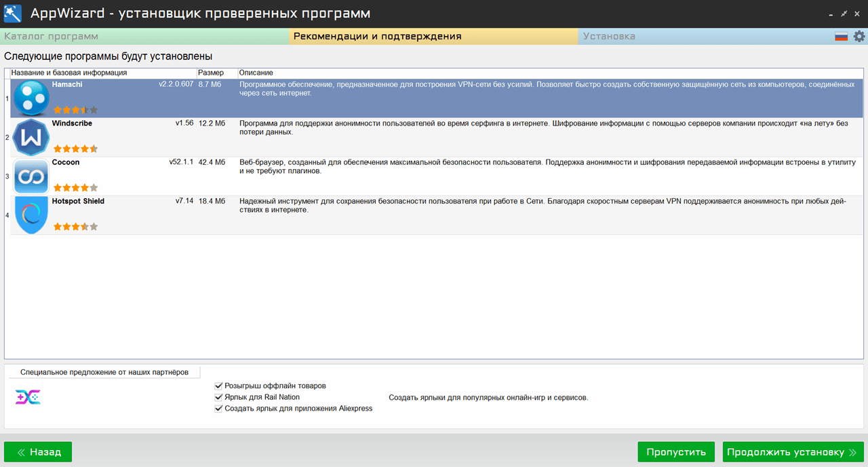This screenshot has width=868, height=467.
Task: Select the 'Hotspot Shield' program name
Action: (x=78, y=201)
